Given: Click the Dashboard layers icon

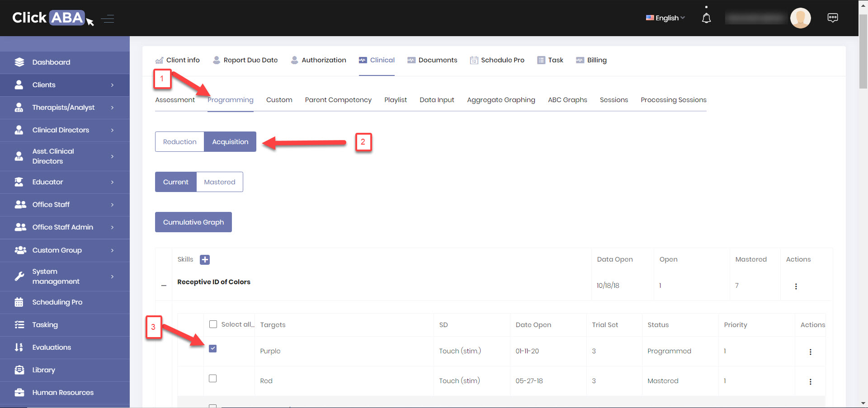Looking at the screenshot, I should (19, 62).
